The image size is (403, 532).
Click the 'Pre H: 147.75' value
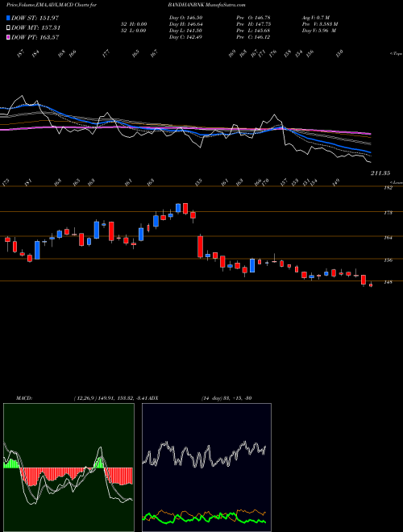click(253, 24)
